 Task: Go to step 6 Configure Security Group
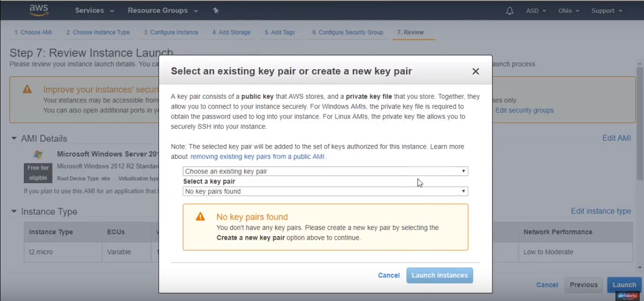pyautogui.click(x=348, y=32)
